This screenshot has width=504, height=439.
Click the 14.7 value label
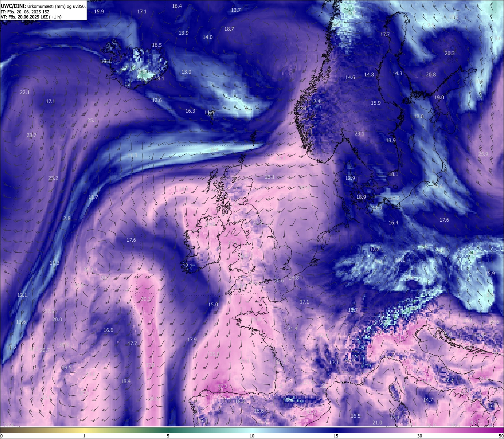click(x=428, y=400)
